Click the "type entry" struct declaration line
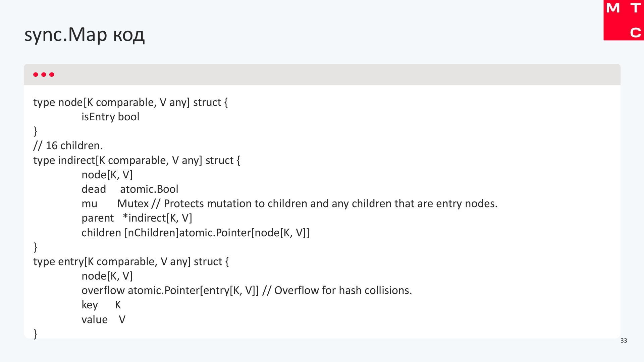The width and height of the screenshot is (644, 362). click(x=131, y=261)
